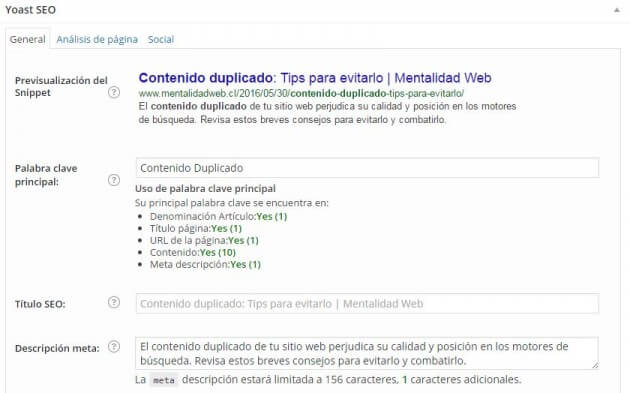
Task: Click the Previsualización del Snippet label
Action: (61, 86)
